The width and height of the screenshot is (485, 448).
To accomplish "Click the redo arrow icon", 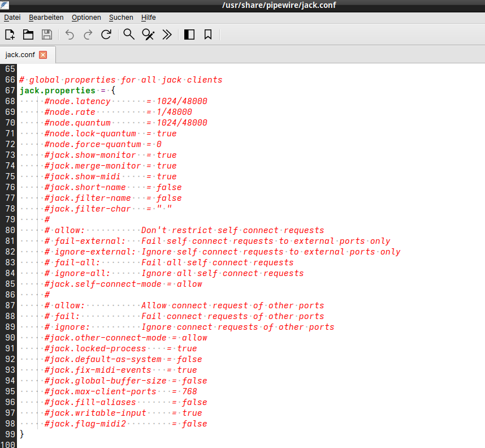I will [88, 35].
